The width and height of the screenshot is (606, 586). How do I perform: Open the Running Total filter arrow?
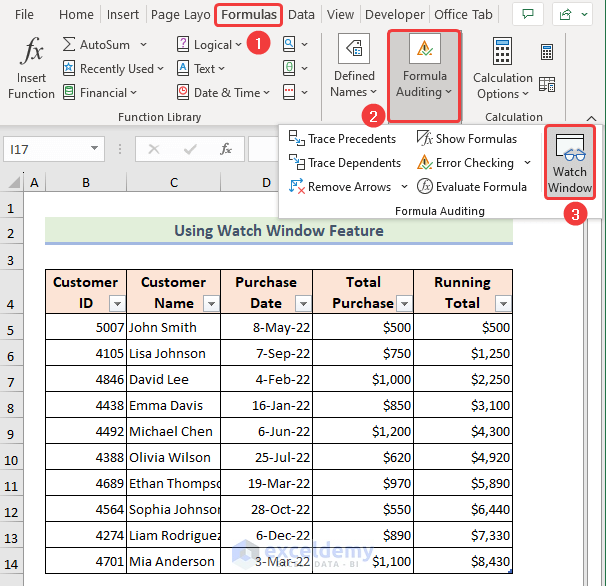pyautogui.click(x=503, y=303)
